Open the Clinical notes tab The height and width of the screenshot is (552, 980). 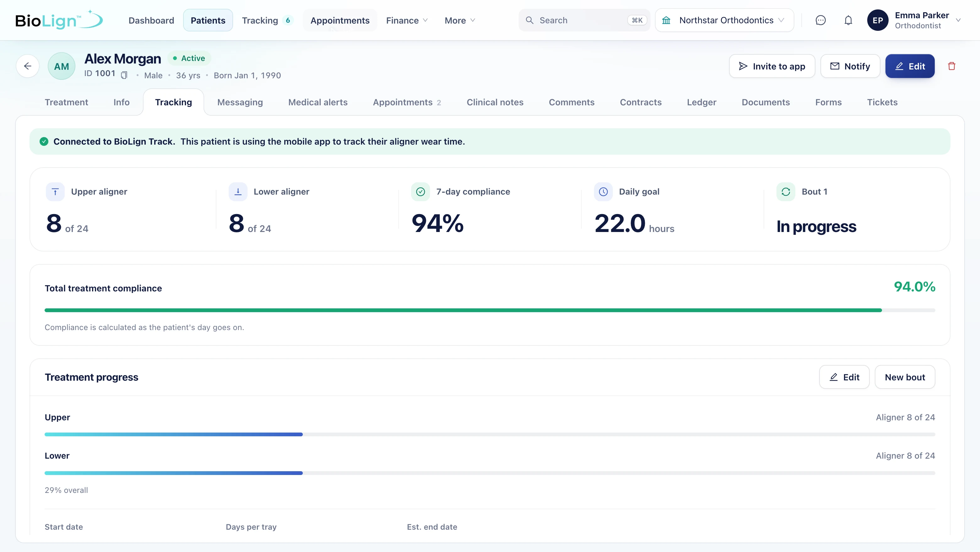495,102
